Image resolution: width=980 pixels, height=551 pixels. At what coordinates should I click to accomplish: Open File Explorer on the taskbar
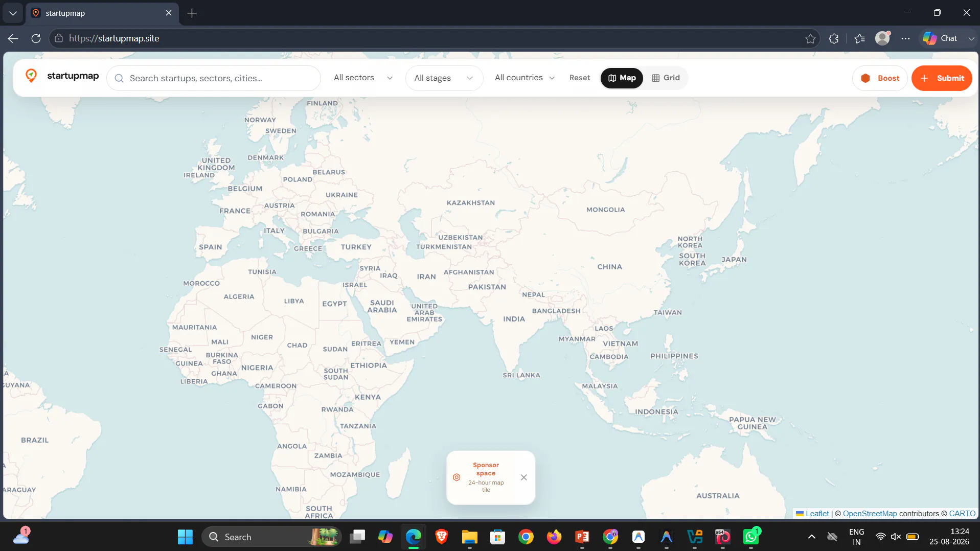(470, 537)
